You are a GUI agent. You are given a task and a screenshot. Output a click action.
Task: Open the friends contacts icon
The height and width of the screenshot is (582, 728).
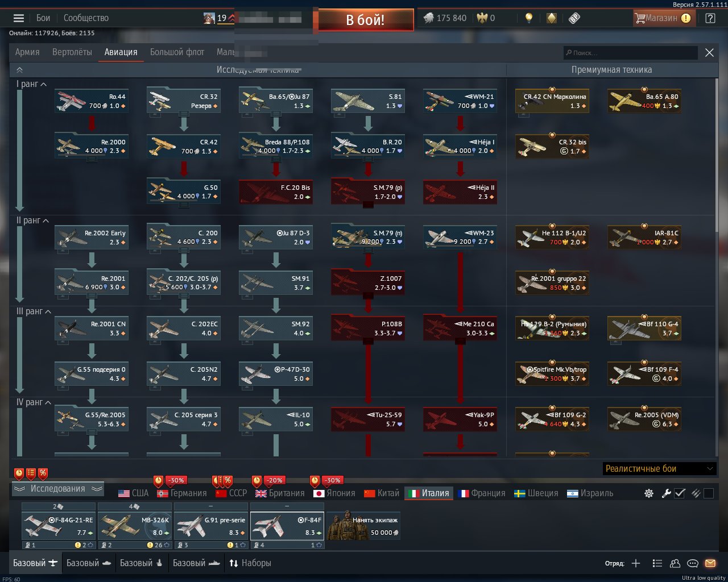675,563
